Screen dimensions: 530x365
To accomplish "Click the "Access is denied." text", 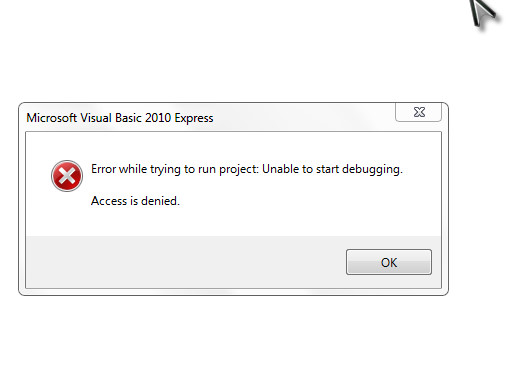I will coord(135,201).
